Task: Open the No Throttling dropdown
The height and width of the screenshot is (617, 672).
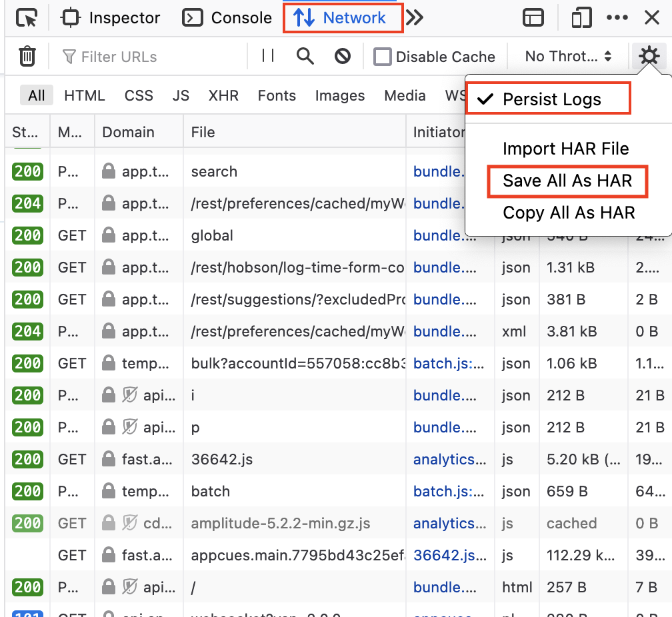Action: 568,57
